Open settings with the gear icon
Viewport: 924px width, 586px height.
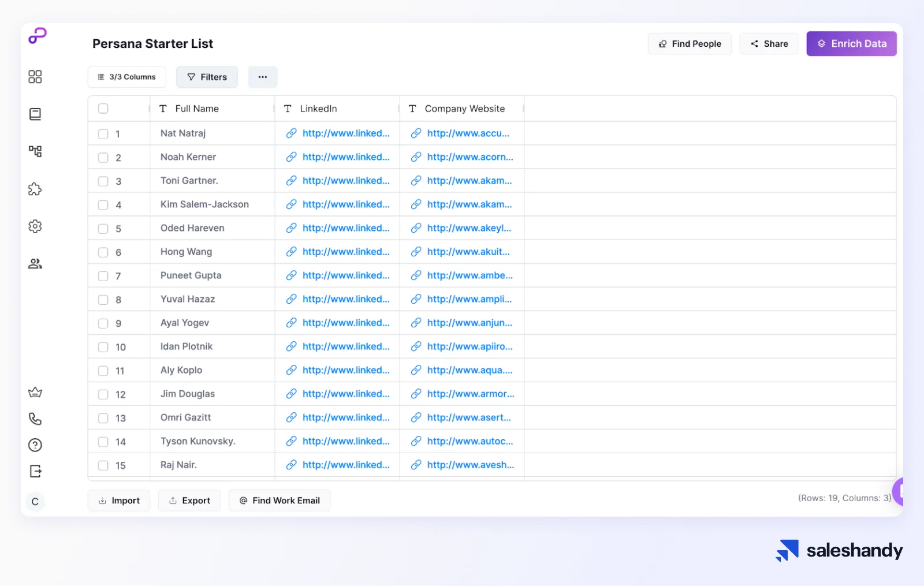(35, 226)
